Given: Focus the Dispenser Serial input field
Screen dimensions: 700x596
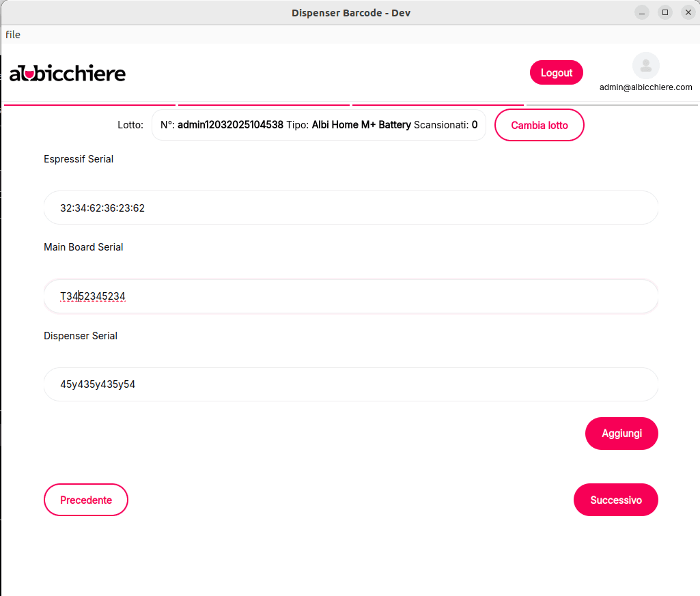Looking at the screenshot, I should 350,384.
